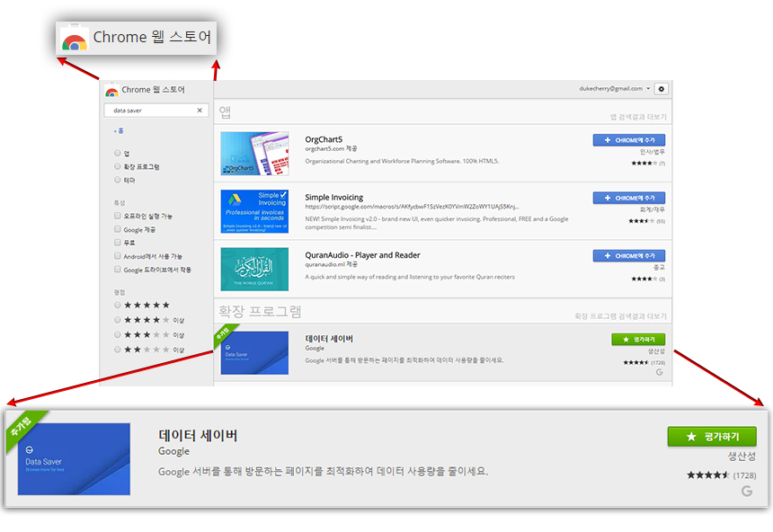Click the Chrome Web Store logo in sidebar
The width and height of the screenshot is (773, 532).
tap(111, 90)
